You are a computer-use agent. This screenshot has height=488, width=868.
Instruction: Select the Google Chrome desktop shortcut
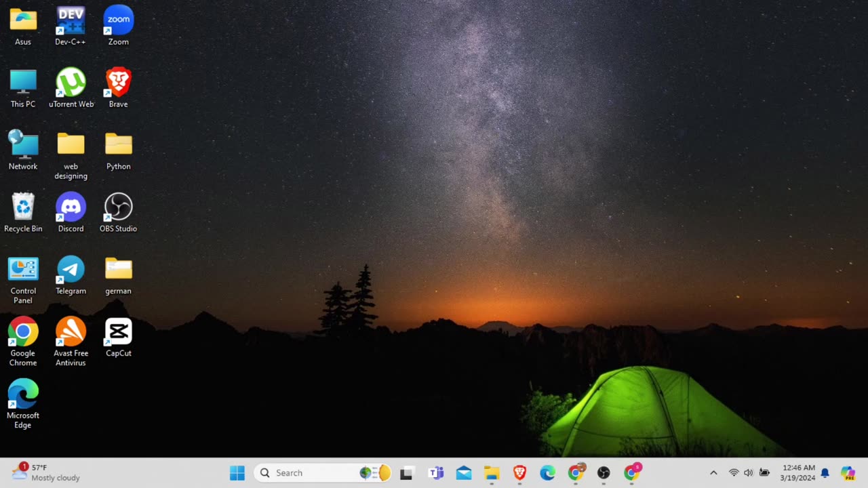click(23, 343)
